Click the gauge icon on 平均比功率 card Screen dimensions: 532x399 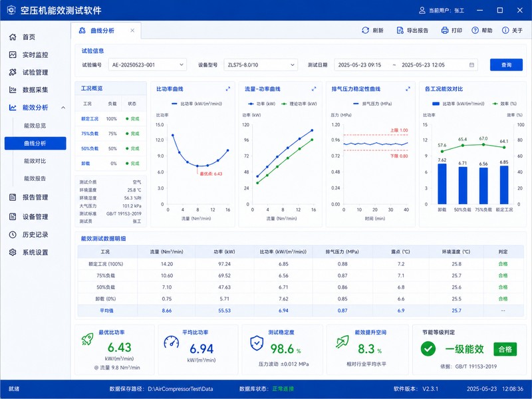pyautogui.click(x=171, y=342)
